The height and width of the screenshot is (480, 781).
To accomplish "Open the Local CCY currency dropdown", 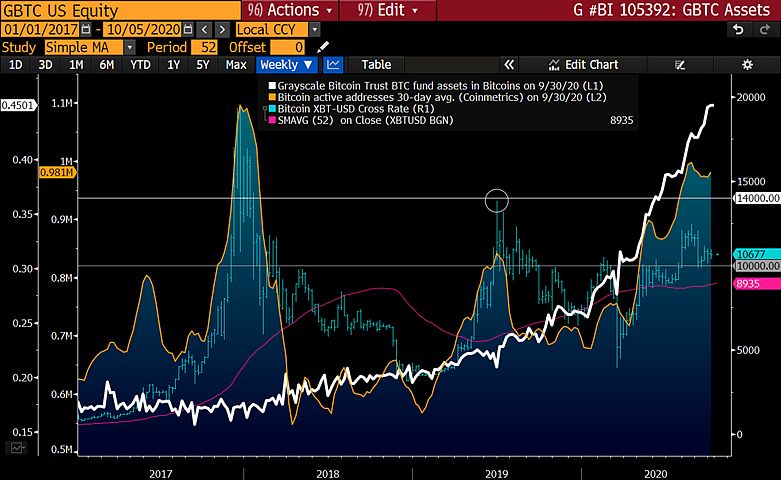I will tap(314, 30).
